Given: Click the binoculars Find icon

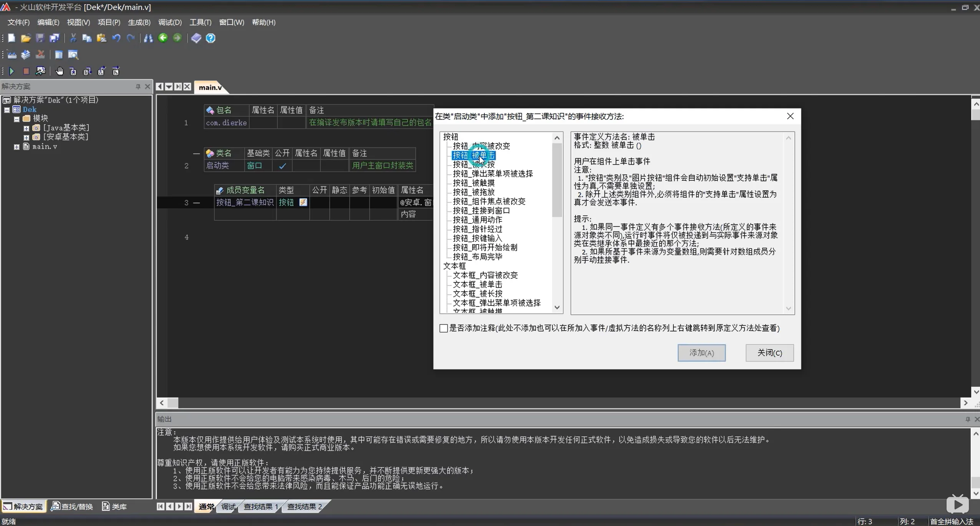Looking at the screenshot, I should [148, 38].
